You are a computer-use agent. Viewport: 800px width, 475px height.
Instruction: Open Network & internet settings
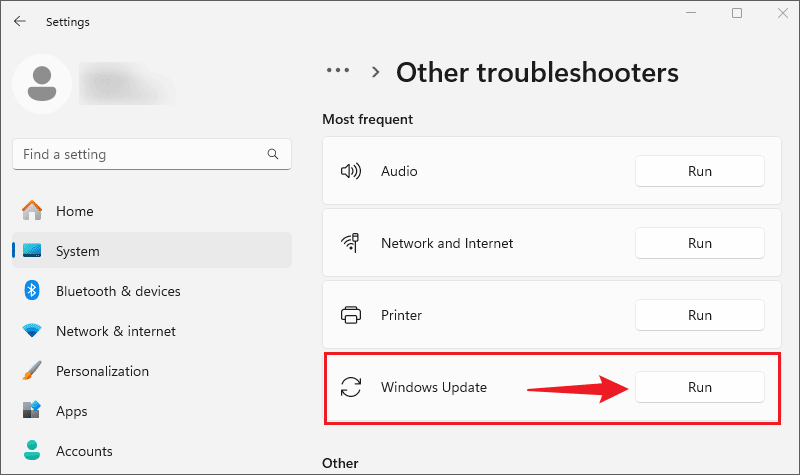152,331
